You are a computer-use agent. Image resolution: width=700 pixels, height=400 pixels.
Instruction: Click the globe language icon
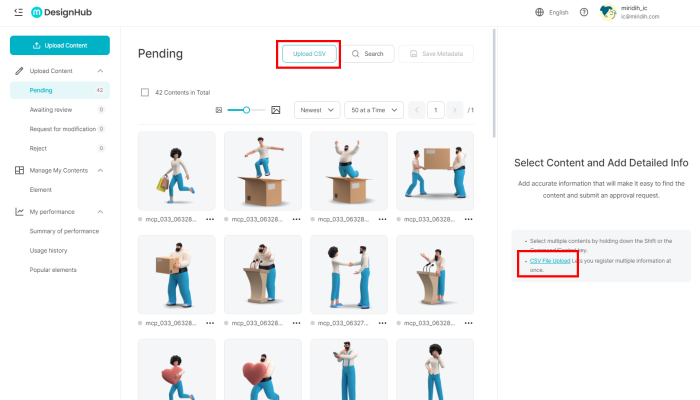click(x=540, y=12)
